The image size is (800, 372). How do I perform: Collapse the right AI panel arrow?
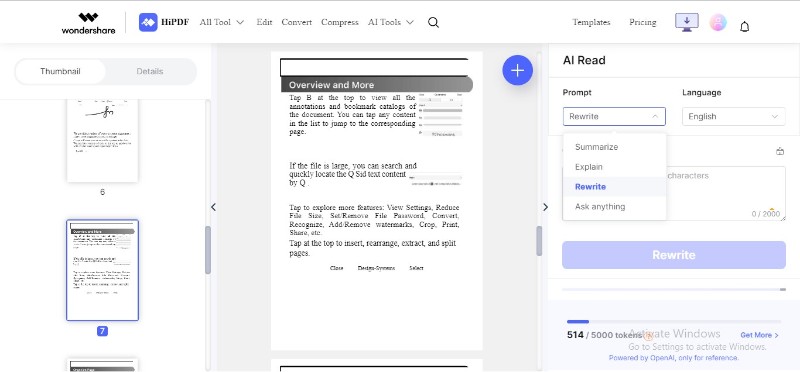click(x=545, y=207)
